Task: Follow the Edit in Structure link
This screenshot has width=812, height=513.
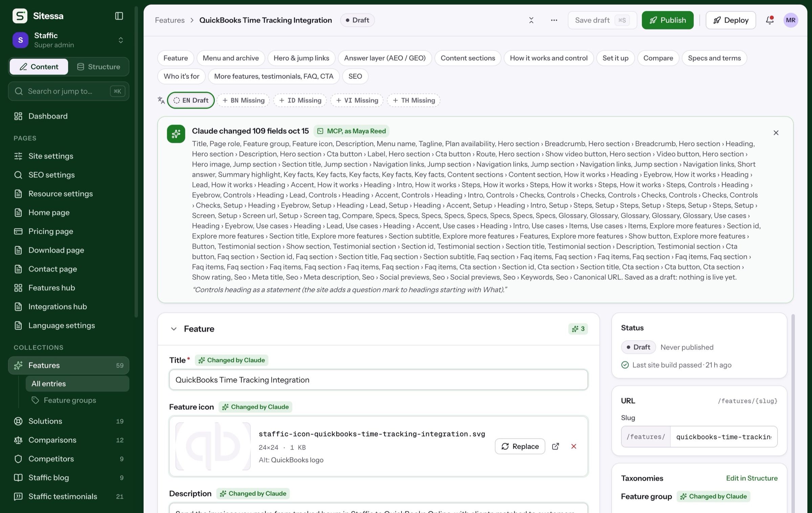Action: (x=751, y=478)
